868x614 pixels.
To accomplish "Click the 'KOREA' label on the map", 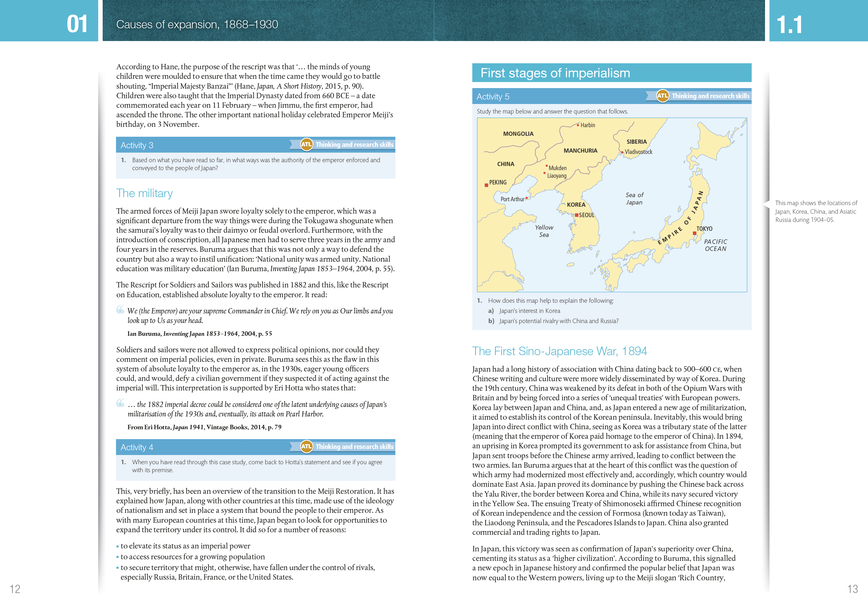I will tap(576, 205).
